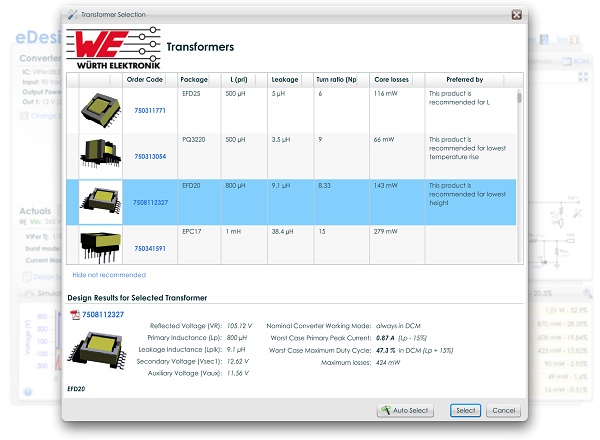Open order code 750313054 link
Screen dimensions: 600x440
150,156
